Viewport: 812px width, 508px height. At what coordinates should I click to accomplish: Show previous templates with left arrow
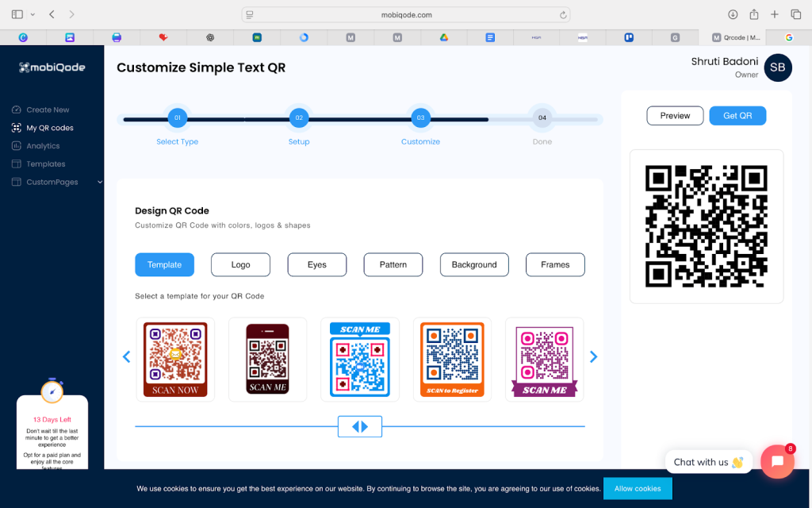coord(126,357)
